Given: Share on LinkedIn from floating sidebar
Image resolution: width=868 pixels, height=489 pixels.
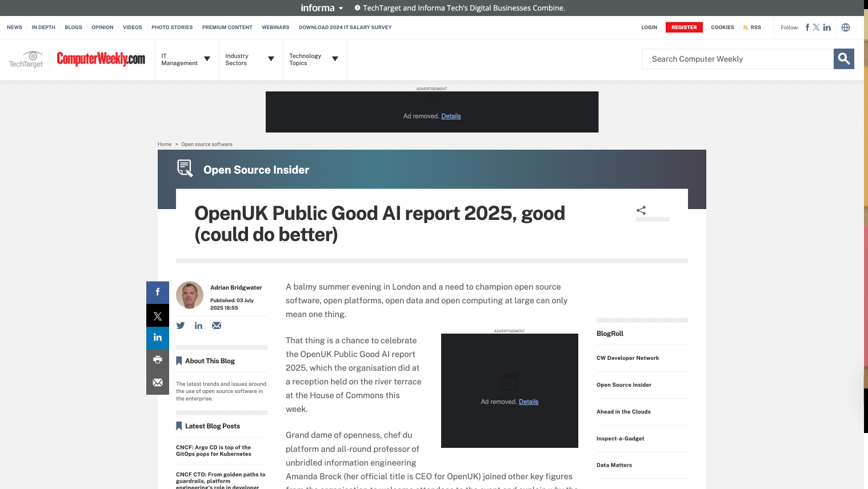Looking at the screenshot, I should pyautogui.click(x=158, y=338).
